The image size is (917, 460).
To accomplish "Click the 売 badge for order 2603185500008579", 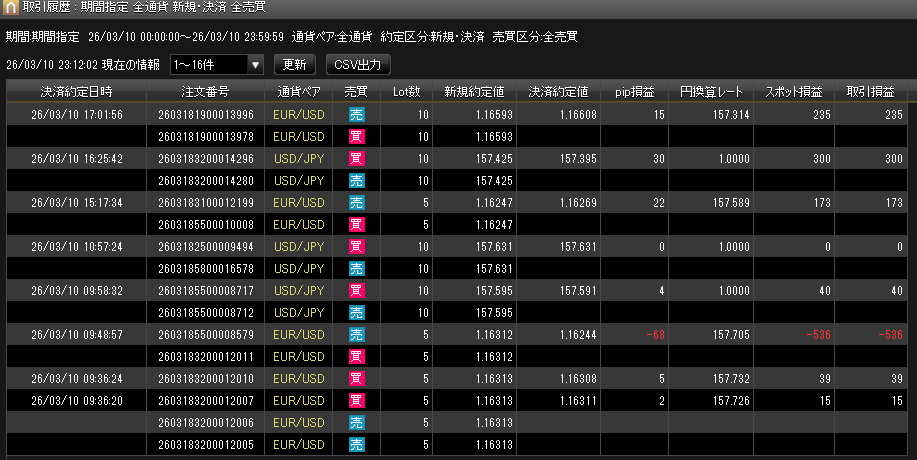I will coord(356,334).
